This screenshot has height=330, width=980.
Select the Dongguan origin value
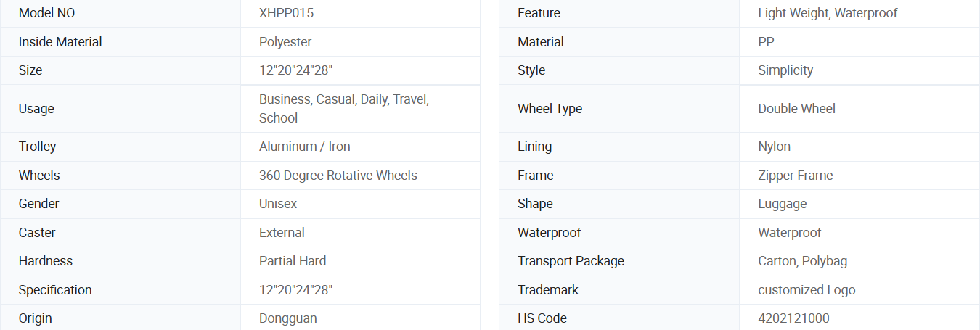288,318
